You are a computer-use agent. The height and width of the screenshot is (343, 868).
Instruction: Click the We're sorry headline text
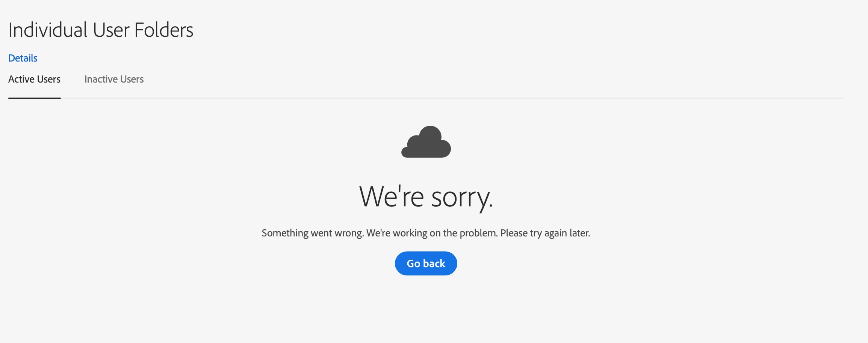[x=426, y=197]
